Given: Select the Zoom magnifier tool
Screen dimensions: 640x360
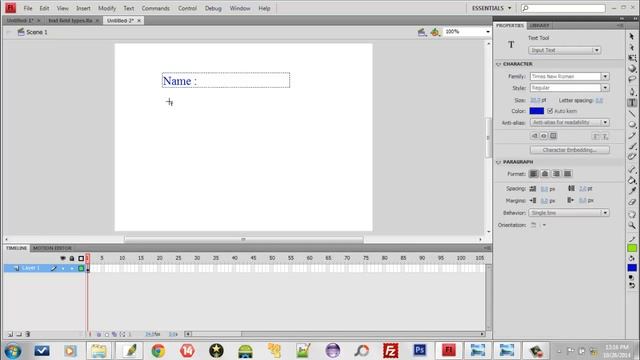Looking at the screenshot, I should pos(632,225).
